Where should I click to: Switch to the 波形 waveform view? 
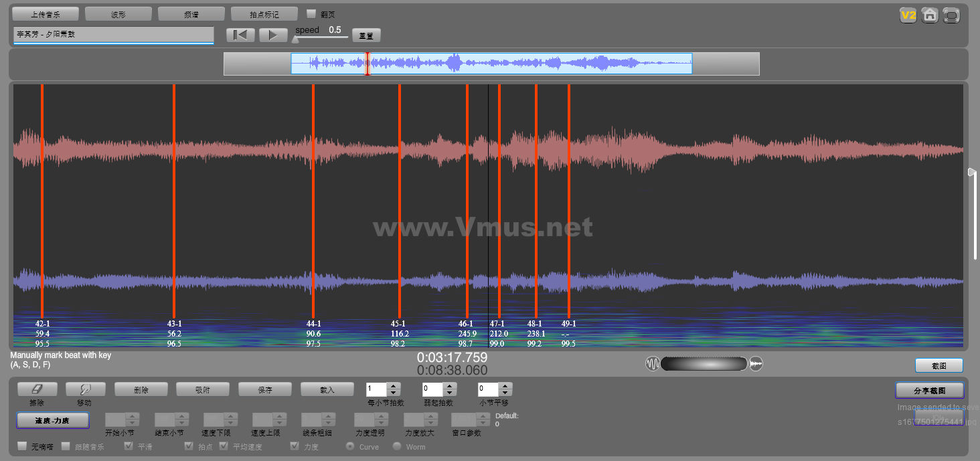[118, 14]
